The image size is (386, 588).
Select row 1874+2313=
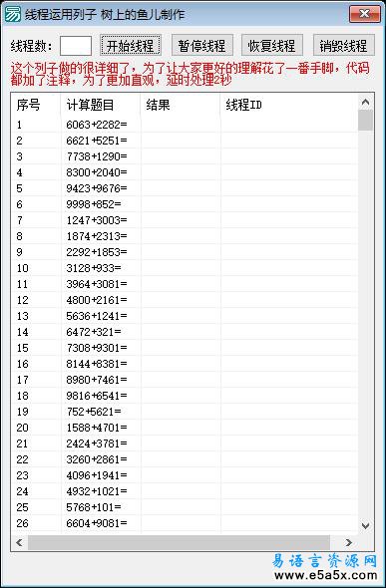click(x=185, y=236)
